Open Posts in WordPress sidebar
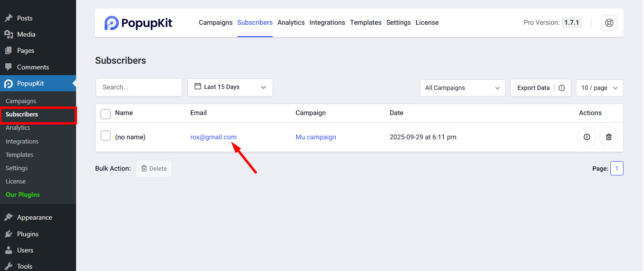Image resolution: width=644 pixels, height=271 pixels. click(x=25, y=18)
